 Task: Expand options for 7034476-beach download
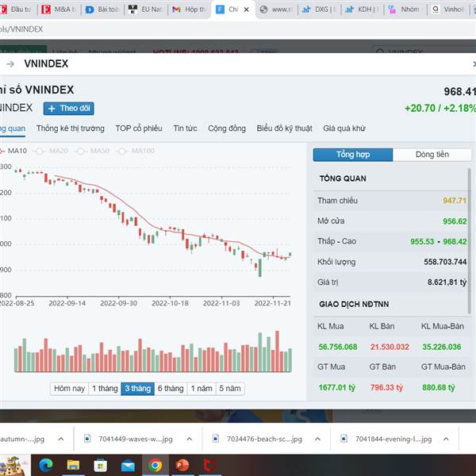click(x=317, y=439)
